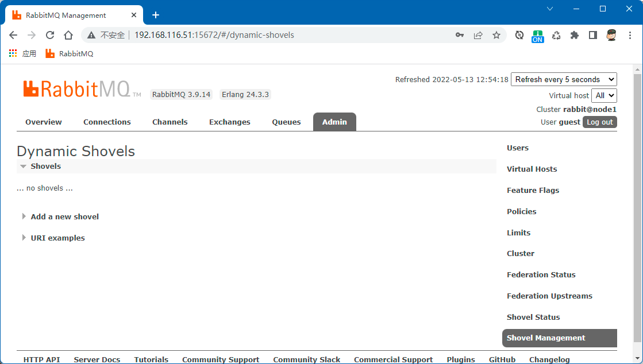The height and width of the screenshot is (364, 643).
Task: Open Plugins footer link
Action: (461, 359)
